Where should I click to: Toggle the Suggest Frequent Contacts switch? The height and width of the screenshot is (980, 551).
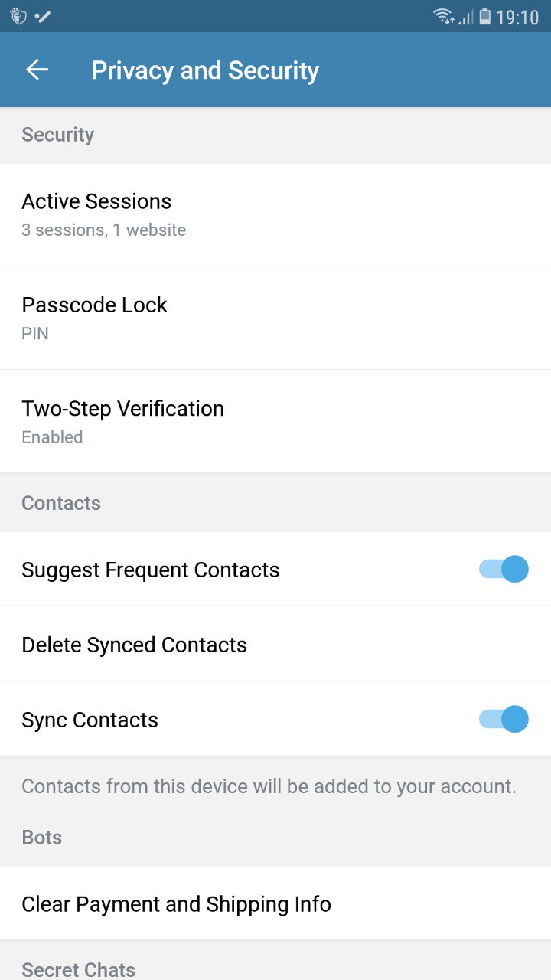tap(504, 569)
